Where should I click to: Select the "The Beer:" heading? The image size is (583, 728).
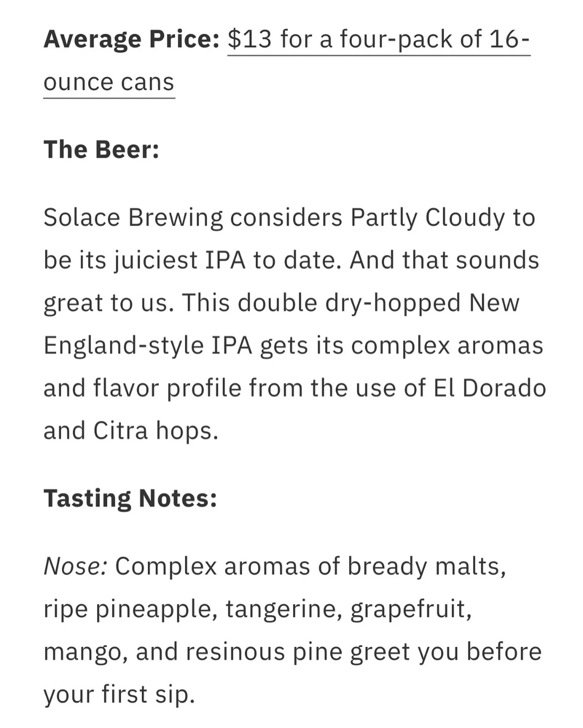click(x=101, y=149)
